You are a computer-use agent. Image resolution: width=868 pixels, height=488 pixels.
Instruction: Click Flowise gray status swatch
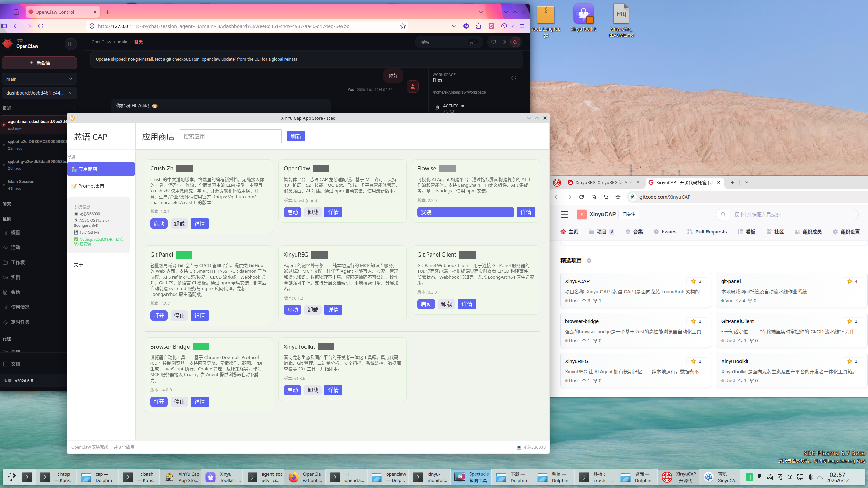pos(447,168)
